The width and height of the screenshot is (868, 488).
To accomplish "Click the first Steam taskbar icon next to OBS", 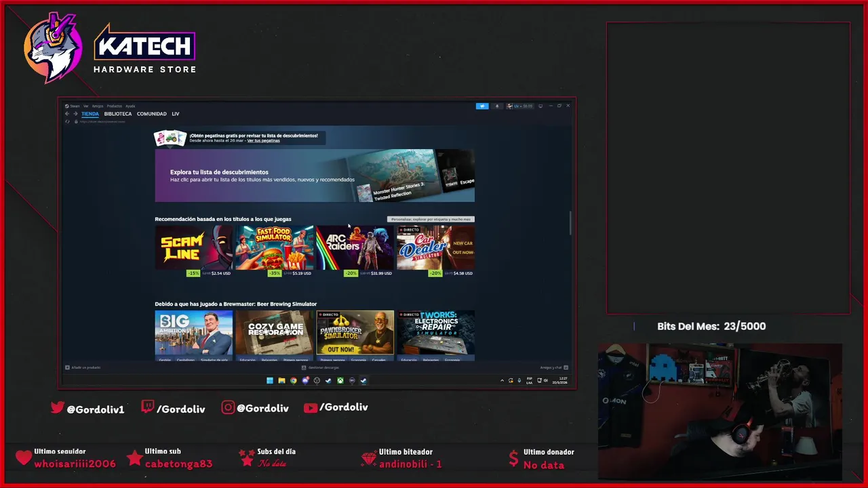I will pos(328,380).
